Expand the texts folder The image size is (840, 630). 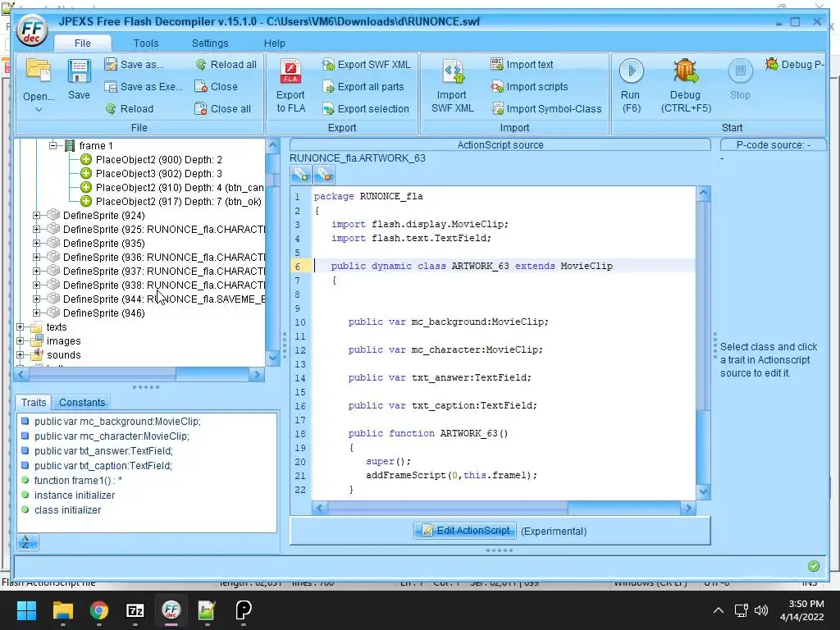pyautogui.click(x=20, y=326)
